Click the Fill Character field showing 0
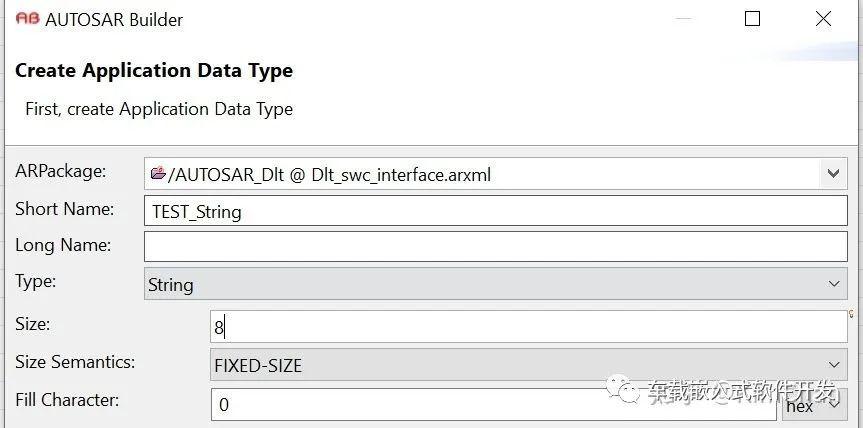Viewport: 863px width, 428px height. pos(494,404)
